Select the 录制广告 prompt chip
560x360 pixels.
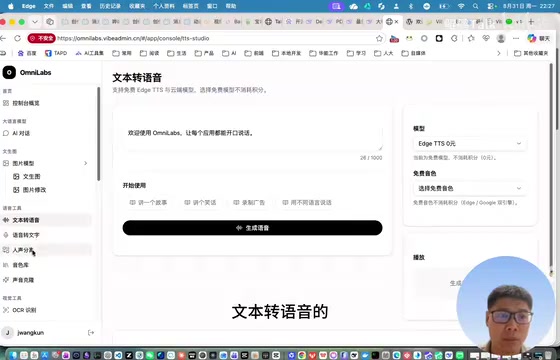point(249,202)
